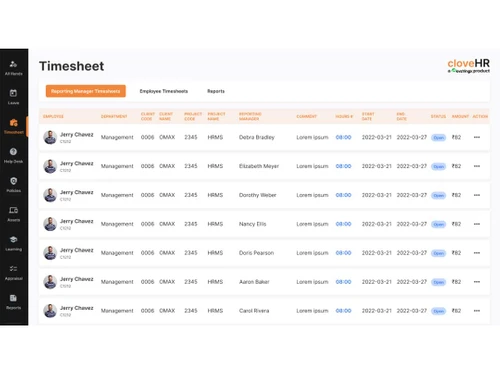Click reporting manager name Elizabeth Meyer
The height and width of the screenshot is (375, 500).
pos(259,166)
